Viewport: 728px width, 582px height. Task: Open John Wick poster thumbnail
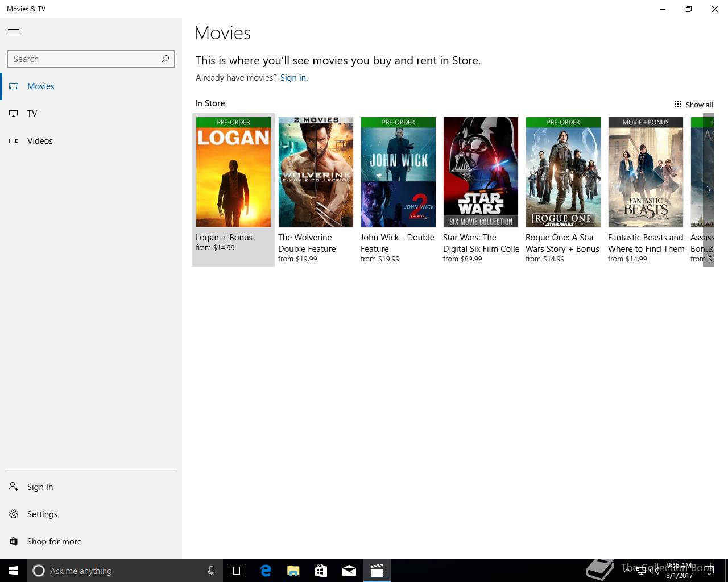pos(398,172)
